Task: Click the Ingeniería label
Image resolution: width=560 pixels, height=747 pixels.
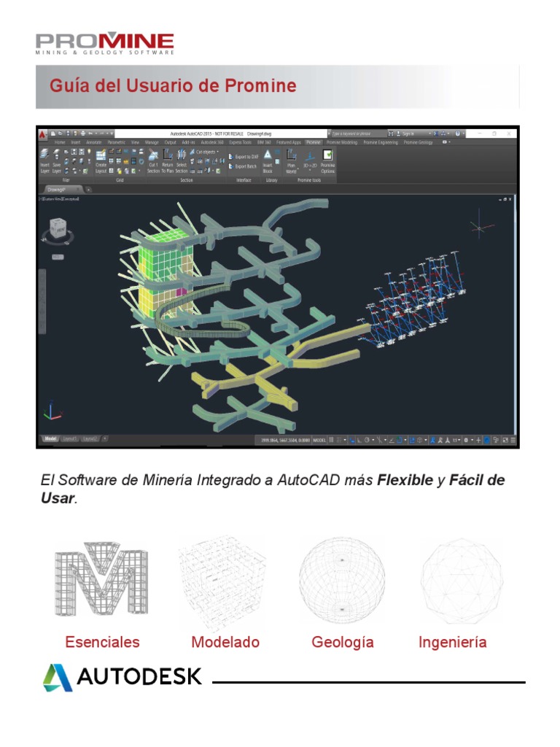Action: (x=452, y=643)
